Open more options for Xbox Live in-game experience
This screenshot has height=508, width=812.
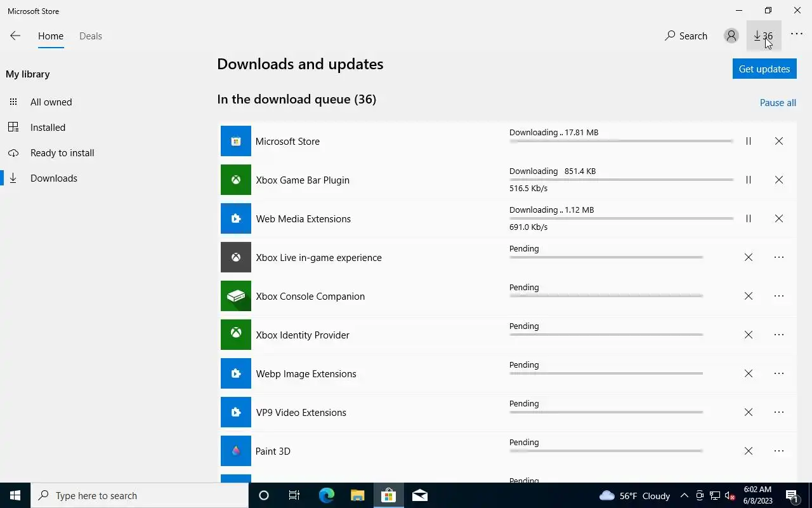point(779,257)
